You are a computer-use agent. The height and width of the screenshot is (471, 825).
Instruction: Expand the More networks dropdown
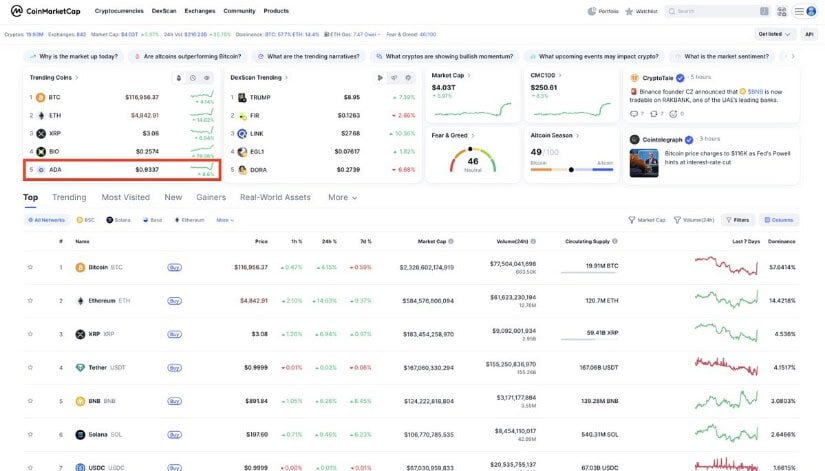[225, 220]
